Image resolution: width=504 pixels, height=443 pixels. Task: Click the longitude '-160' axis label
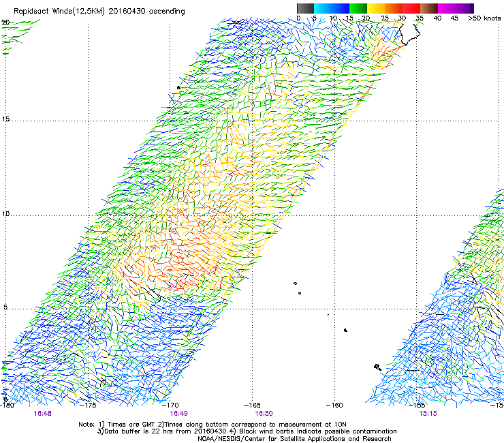(334, 405)
